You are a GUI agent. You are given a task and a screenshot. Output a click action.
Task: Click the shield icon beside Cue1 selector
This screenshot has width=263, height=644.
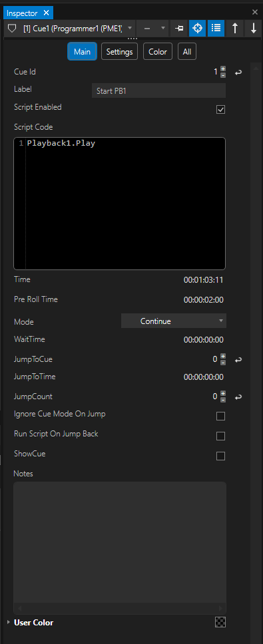pyautogui.click(x=13, y=29)
